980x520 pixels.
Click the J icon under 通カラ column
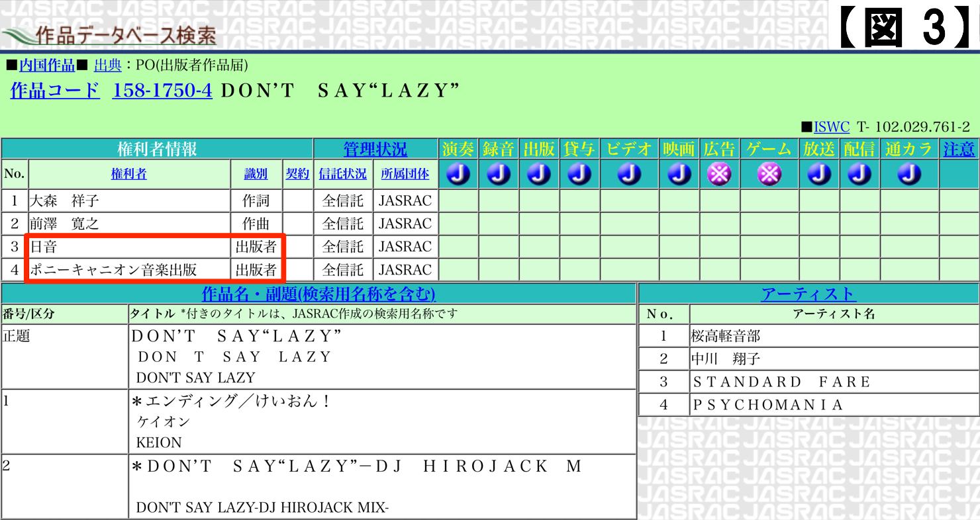910,174
